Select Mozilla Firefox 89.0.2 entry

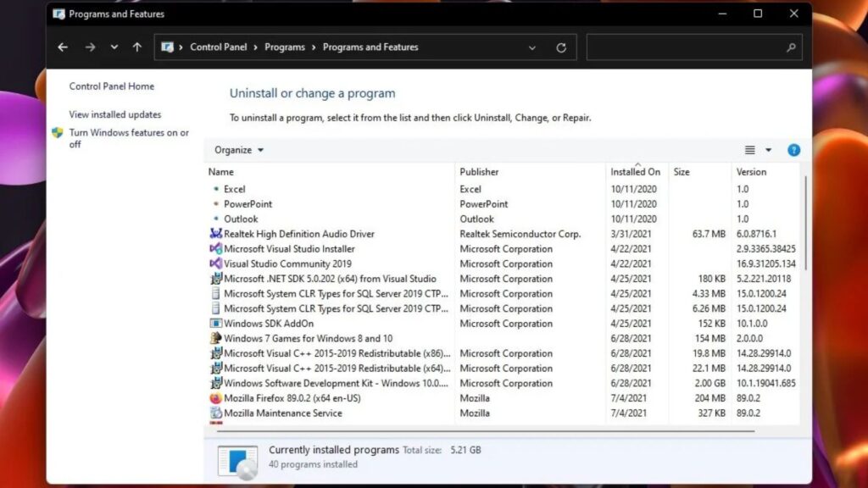(292, 398)
